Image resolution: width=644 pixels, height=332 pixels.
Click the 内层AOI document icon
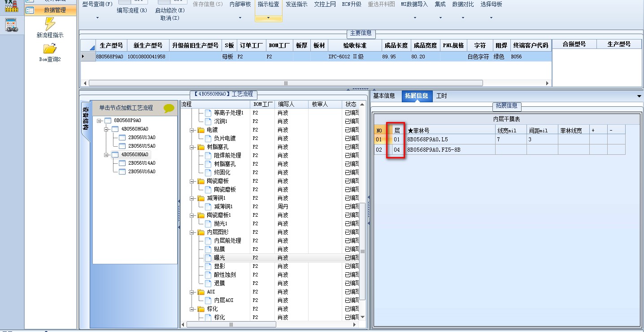pyautogui.click(x=208, y=300)
